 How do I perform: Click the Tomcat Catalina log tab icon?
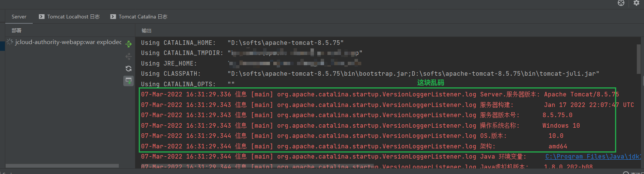pos(113,17)
